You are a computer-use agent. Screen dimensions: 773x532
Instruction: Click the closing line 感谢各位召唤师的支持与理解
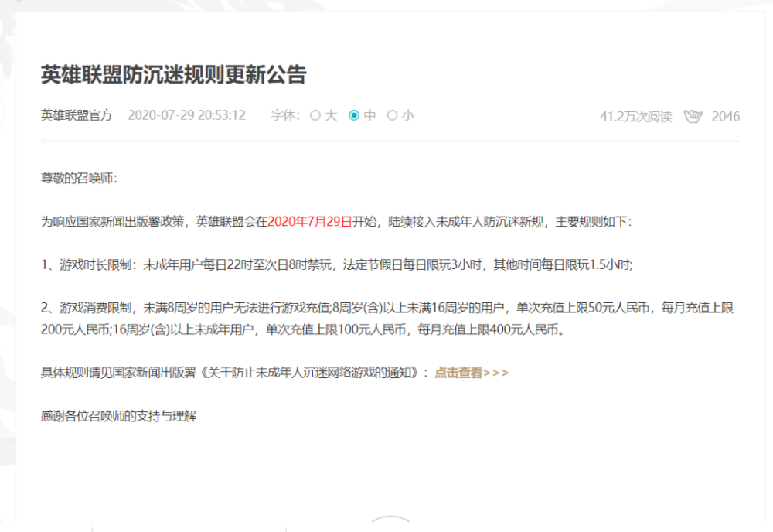(118, 416)
